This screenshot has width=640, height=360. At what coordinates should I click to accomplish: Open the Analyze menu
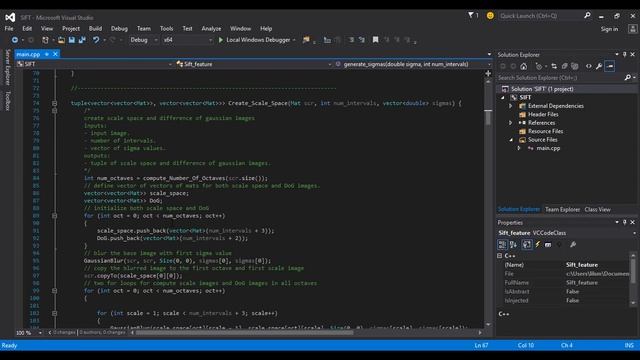coord(211,29)
